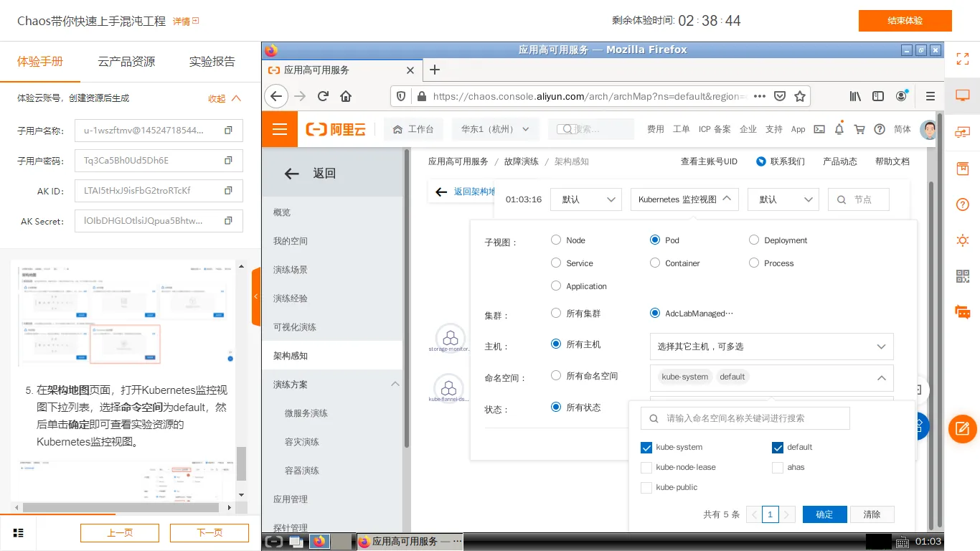
Task: Go to previous guide page 上一页
Action: coord(120,533)
